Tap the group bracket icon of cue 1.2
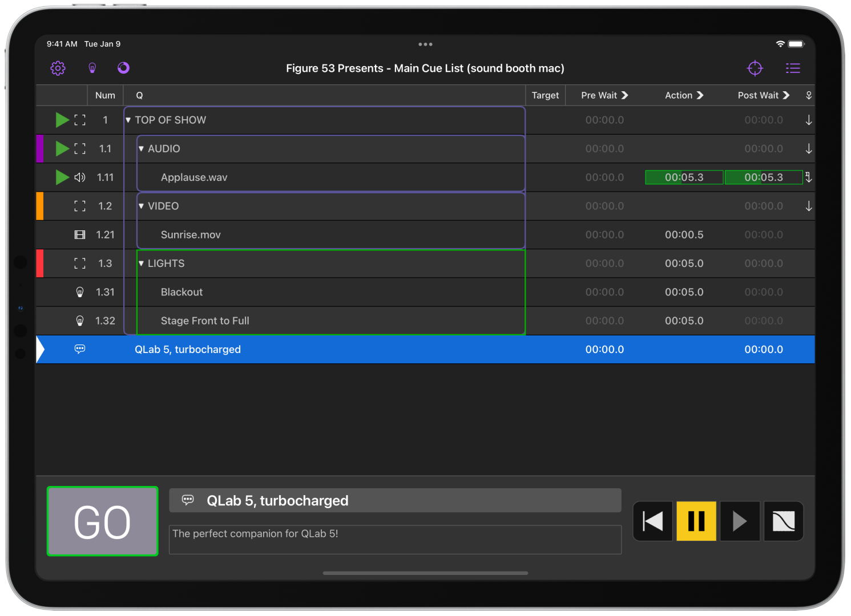This screenshot has width=851, height=616. click(80, 206)
